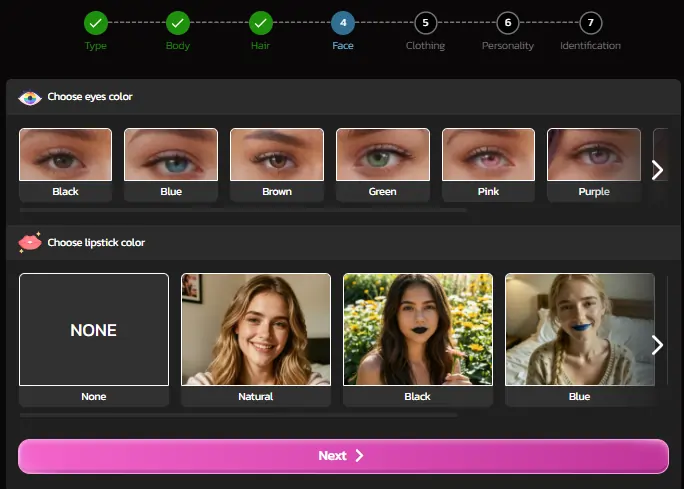Choose Brown eye color image
Screen dimensions: 684x489
(277, 154)
